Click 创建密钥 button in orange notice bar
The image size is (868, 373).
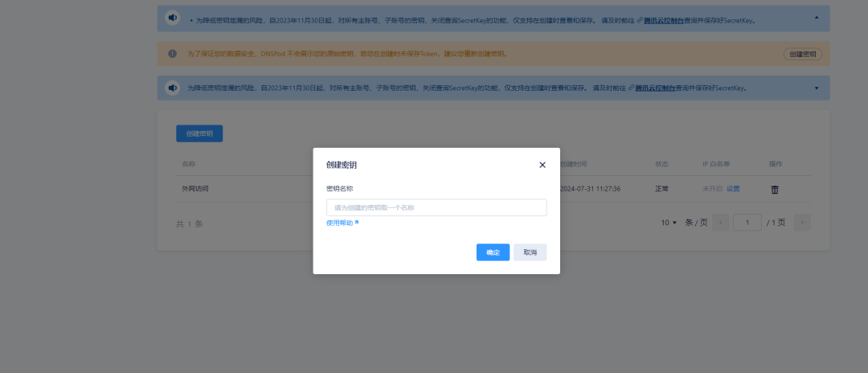(802, 54)
